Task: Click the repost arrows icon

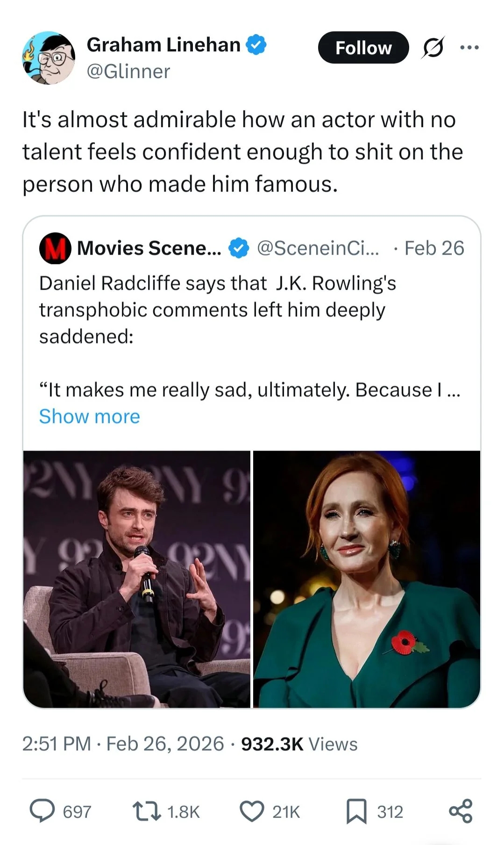Action: 147,811
